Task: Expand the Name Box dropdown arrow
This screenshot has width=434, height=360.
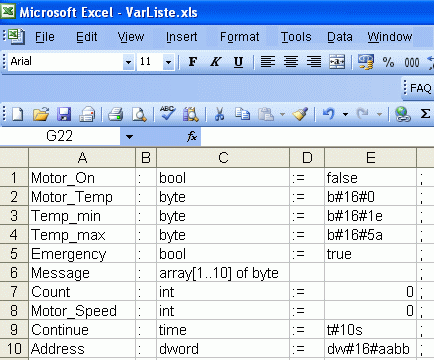Action: click(x=129, y=136)
